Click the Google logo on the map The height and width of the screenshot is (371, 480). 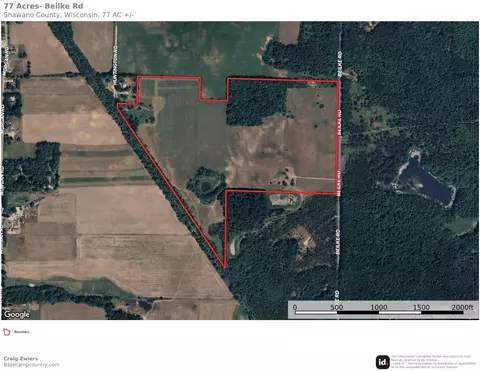[x=17, y=314]
